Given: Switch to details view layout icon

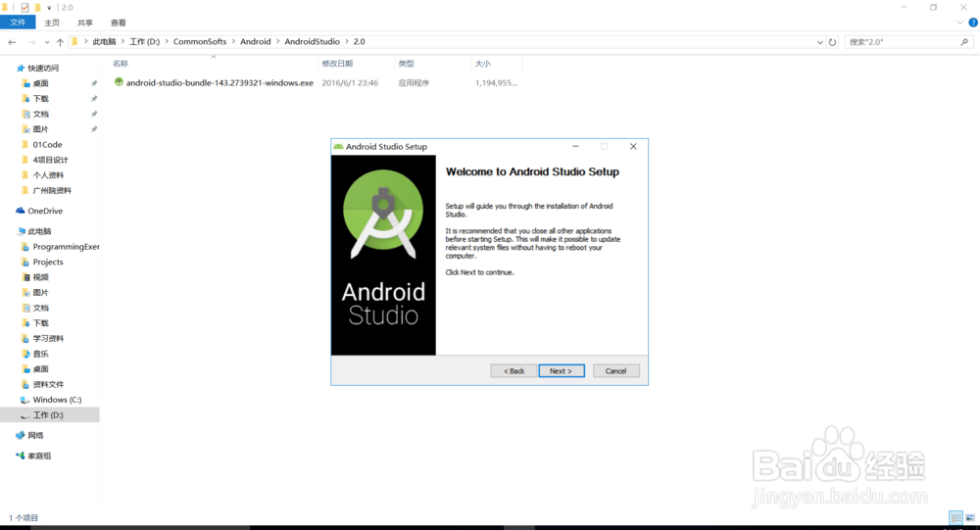Looking at the screenshot, I should point(956,517).
